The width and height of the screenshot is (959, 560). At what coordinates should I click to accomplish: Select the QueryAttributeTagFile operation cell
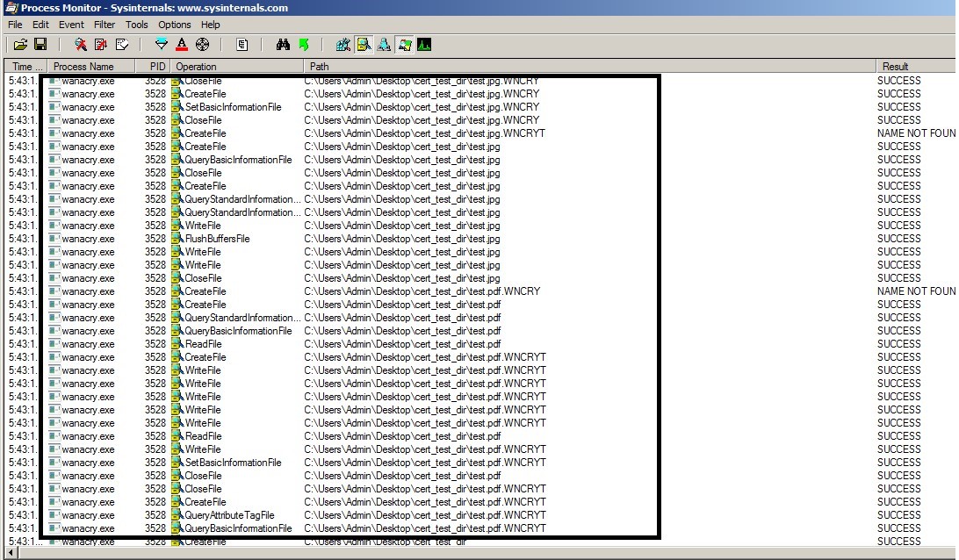click(229, 515)
